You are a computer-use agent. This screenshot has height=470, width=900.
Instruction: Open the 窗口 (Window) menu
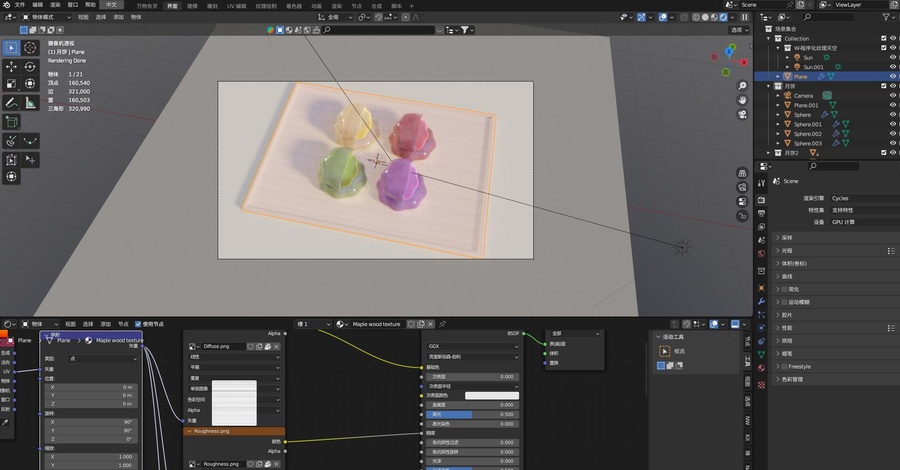[x=73, y=5]
